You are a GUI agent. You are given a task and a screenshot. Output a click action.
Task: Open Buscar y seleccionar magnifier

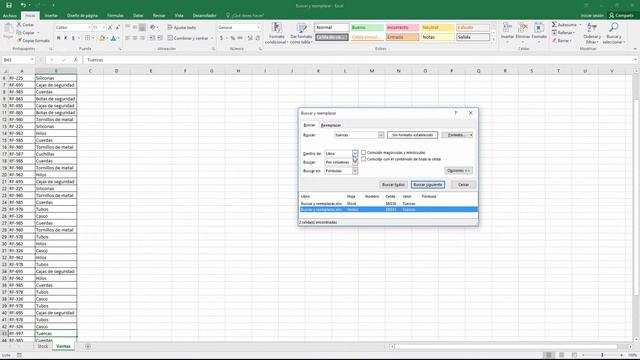[613, 33]
